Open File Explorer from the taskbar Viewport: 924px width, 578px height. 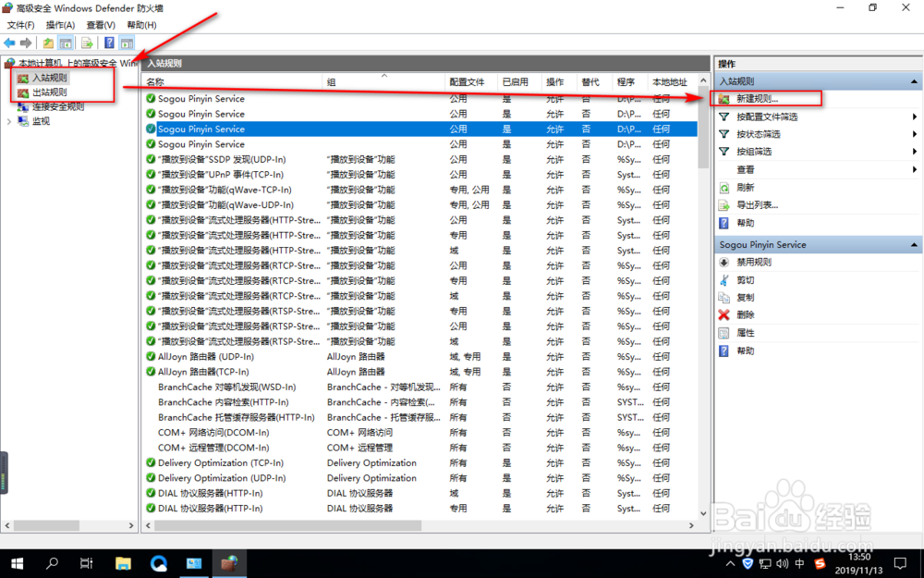(123, 564)
